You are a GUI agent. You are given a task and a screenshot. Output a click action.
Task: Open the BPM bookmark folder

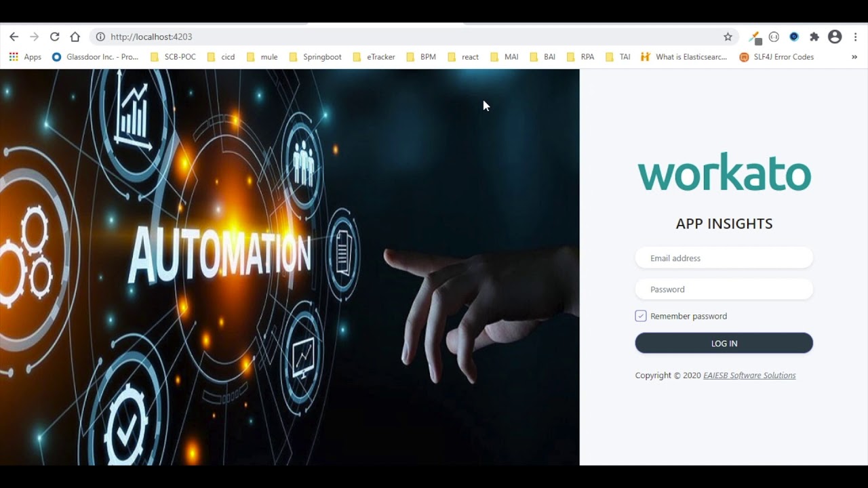(x=421, y=57)
